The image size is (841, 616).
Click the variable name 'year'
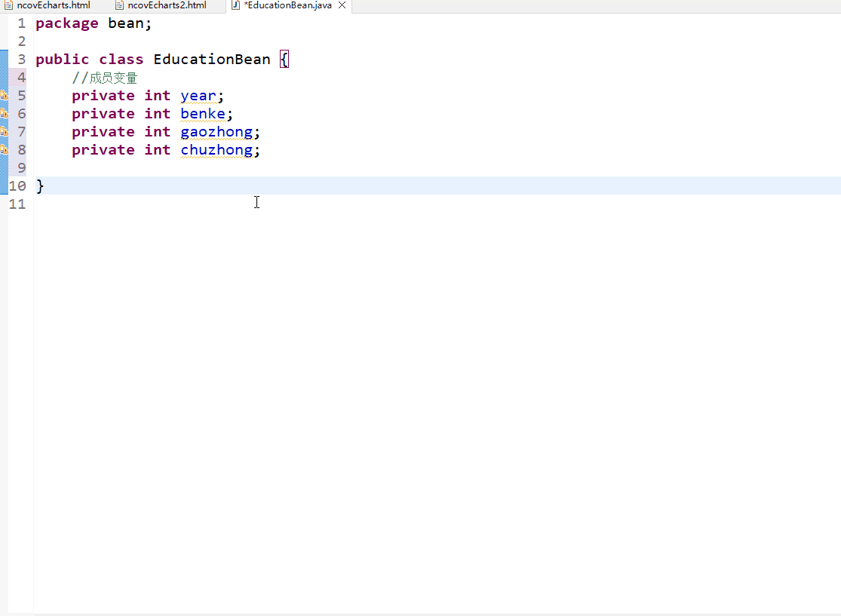[x=198, y=96]
